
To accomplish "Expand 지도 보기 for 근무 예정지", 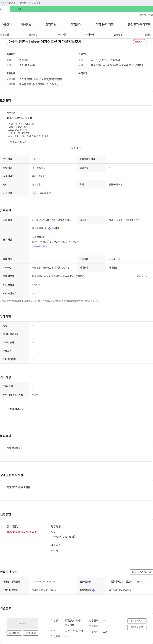I will point(142,276).
